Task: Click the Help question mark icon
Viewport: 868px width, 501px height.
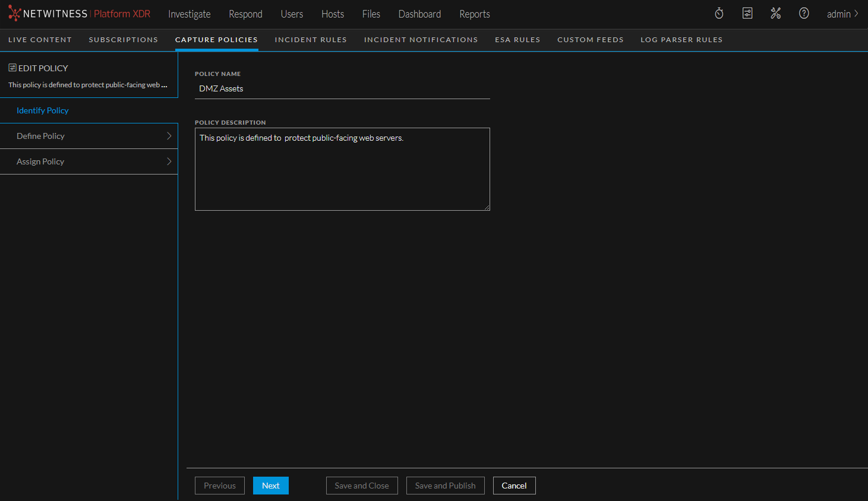Action: pyautogui.click(x=804, y=12)
